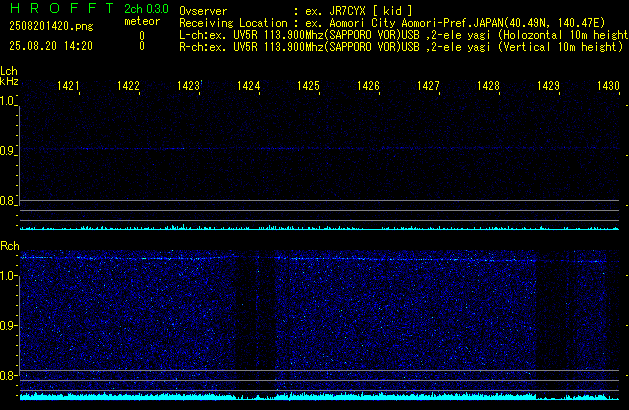Click the 1425 time marker

click(x=308, y=86)
